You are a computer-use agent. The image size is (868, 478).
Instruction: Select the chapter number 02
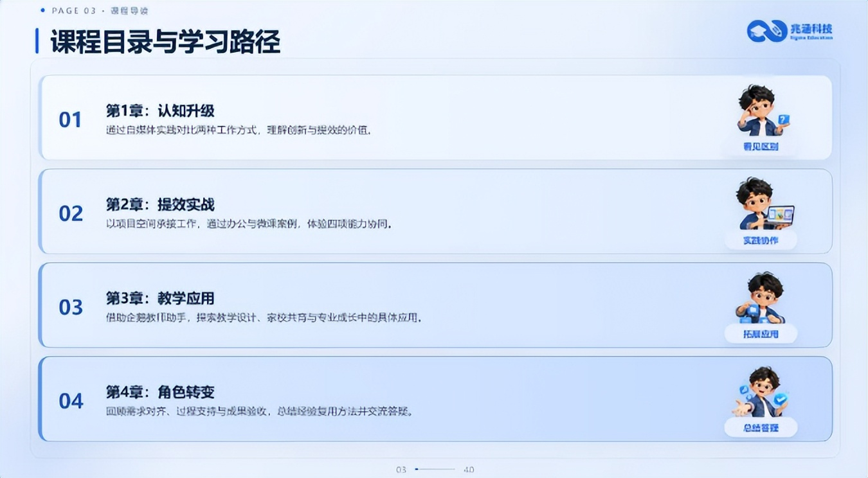coord(71,214)
